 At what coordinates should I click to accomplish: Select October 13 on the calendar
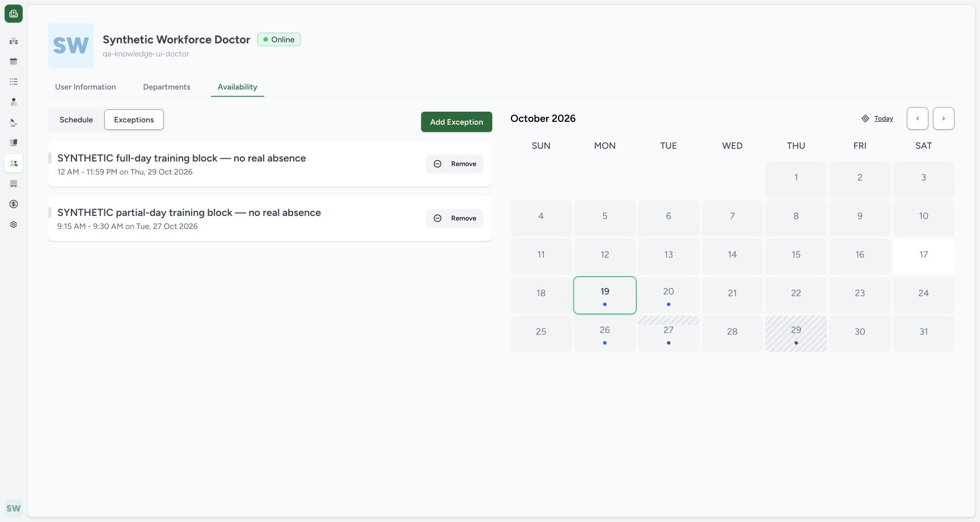coord(669,257)
